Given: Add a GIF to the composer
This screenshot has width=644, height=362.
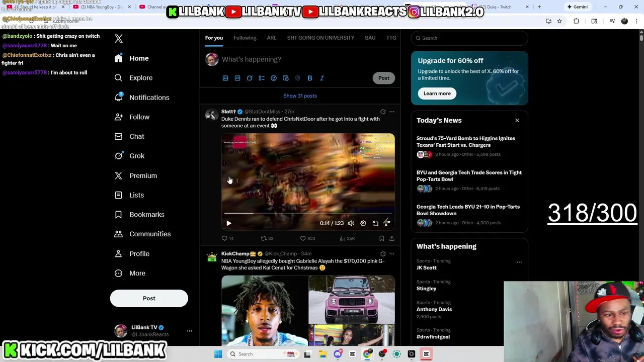Looking at the screenshot, I should pyautogui.click(x=237, y=78).
